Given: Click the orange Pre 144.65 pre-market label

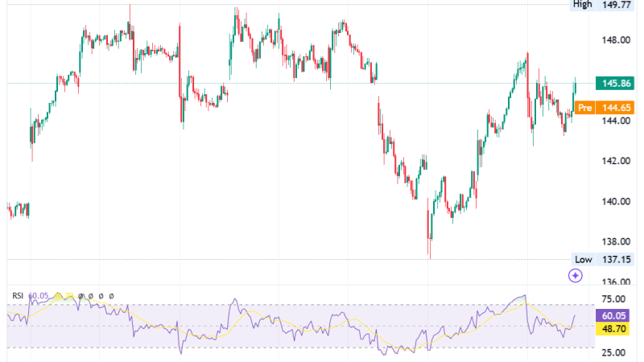Looking at the screenshot, I should click(605, 108).
